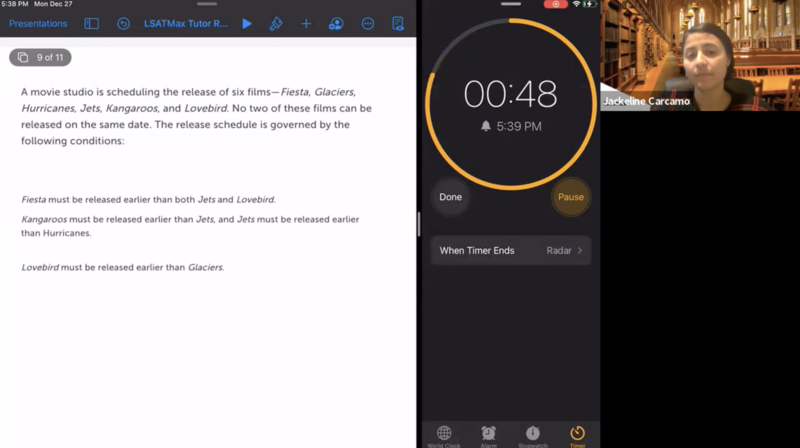Open the 9 of 11 slide counter
The width and height of the screenshot is (800, 448).
tap(41, 57)
